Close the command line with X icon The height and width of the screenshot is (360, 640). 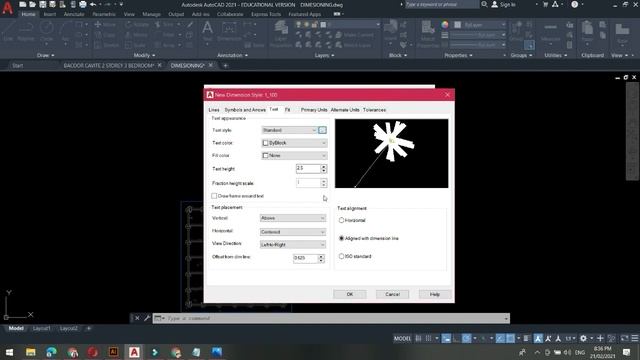137,318
